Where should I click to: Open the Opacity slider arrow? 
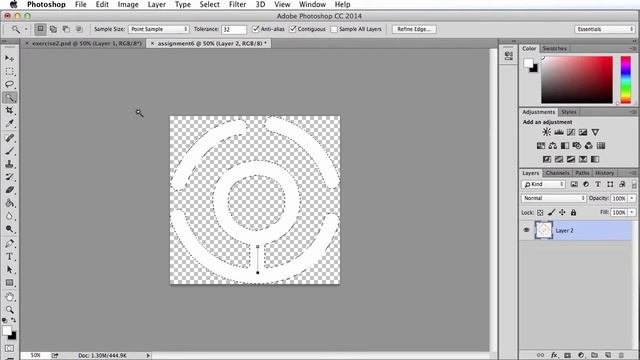coord(632,198)
